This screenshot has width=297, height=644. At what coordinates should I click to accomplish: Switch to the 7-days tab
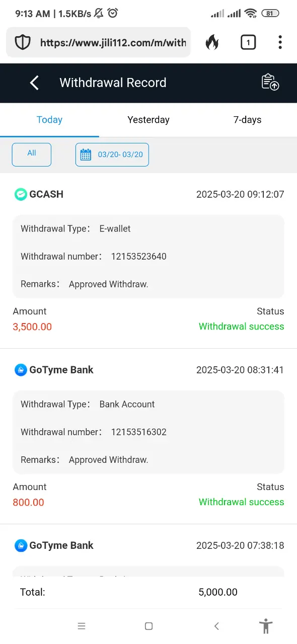pos(248,120)
